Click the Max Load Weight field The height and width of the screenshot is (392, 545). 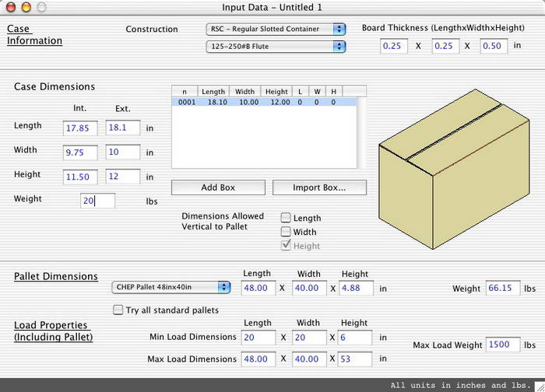coord(503,345)
